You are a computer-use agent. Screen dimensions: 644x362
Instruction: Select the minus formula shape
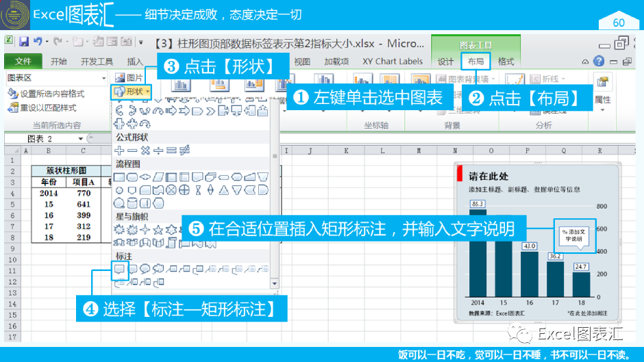tap(132, 151)
